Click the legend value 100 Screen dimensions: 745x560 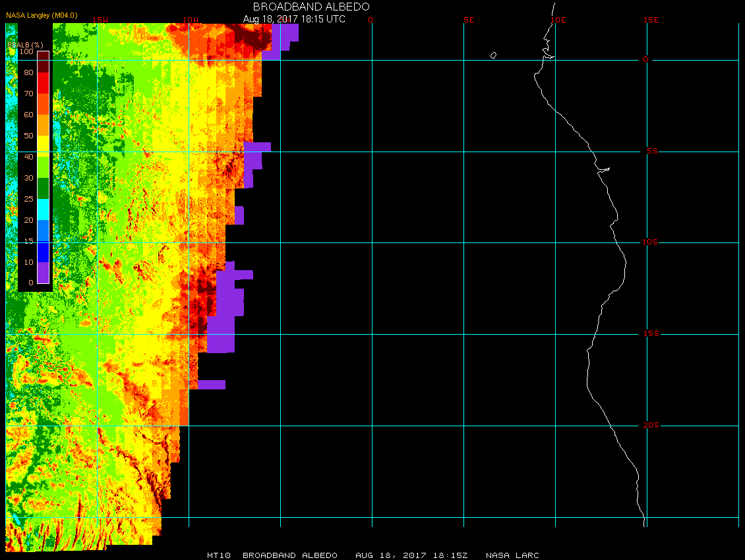point(26,51)
